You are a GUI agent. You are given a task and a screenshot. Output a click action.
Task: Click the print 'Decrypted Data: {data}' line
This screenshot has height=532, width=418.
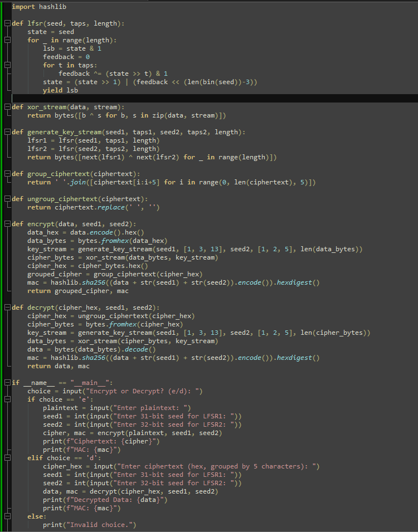[x=105, y=500]
